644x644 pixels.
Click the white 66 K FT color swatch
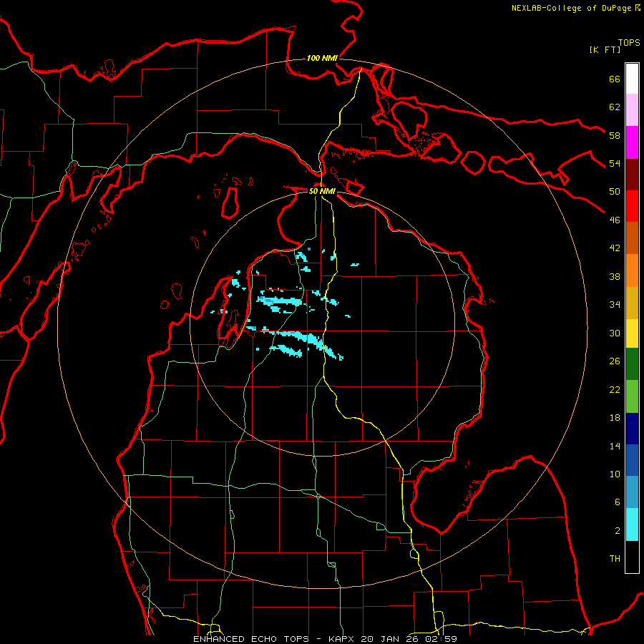632,79
